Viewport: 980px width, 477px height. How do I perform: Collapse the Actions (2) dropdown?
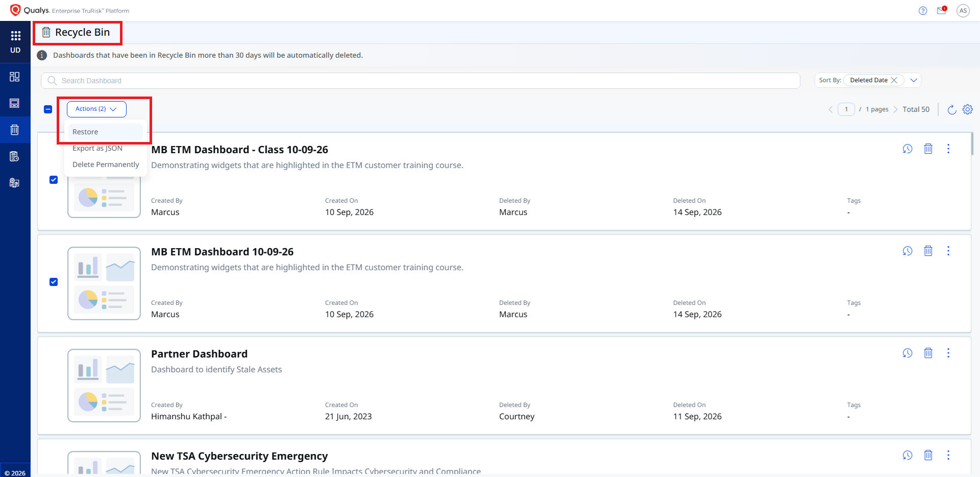(x=96, y=109)
